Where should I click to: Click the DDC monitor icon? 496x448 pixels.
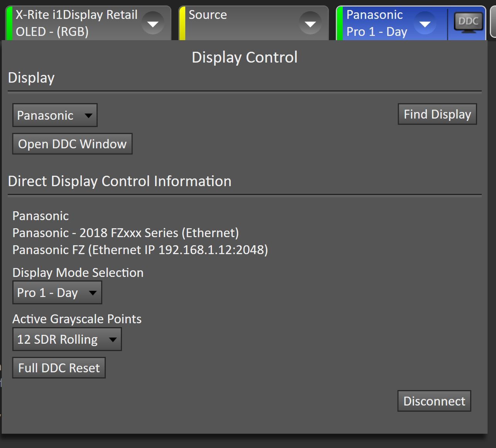tap(468, 23)
